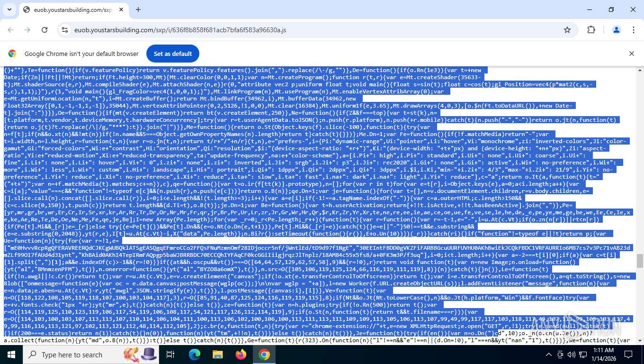This screenshot has width=644, height=364.
Task: Open the volume tray icon
Action: tap(572, 355)
